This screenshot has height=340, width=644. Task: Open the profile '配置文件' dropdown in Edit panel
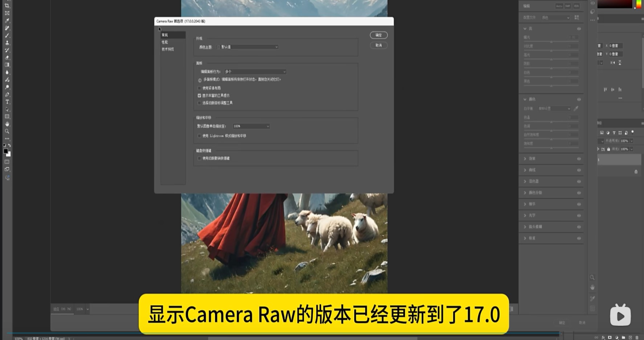(x=556, y=17)
